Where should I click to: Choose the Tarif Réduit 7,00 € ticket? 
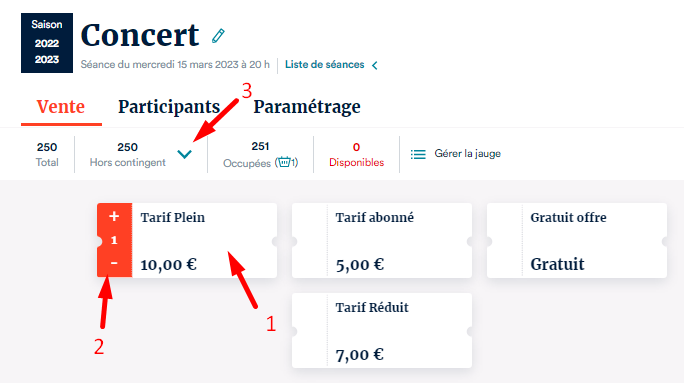click(382, 330)
